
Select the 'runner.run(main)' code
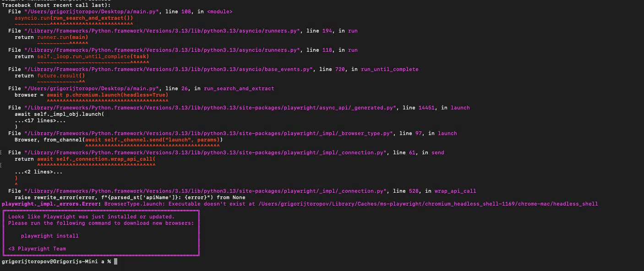pyautogui.click(x=63, y=37)
